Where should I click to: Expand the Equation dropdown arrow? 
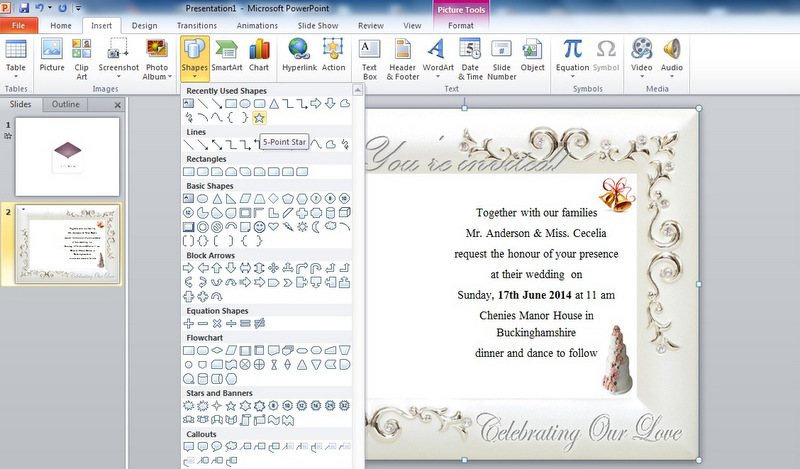pos(572,77)
